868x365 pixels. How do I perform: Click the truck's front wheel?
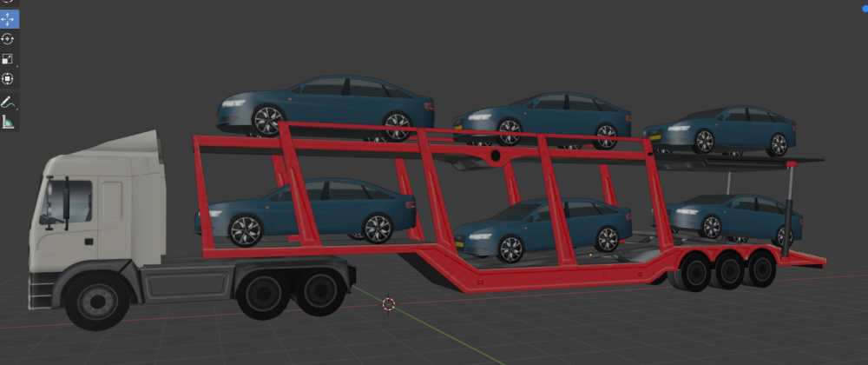(x=92, y=300)
